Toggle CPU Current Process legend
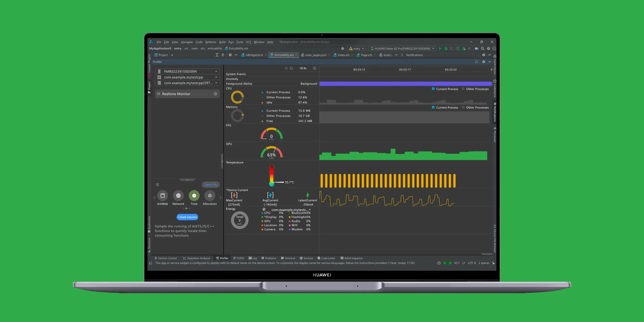Viewport: 644px width, 322px height. 445,89
